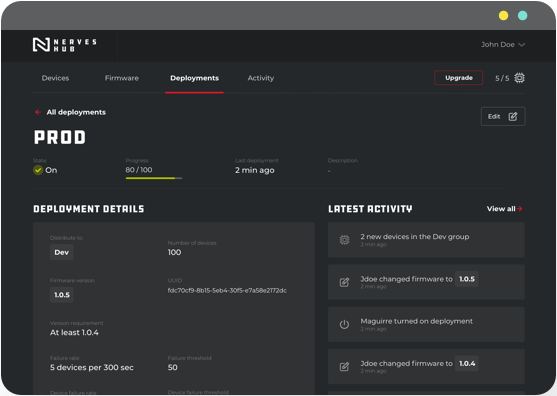Open the John Doe user menu
This screenshot has width=557, height=396.
(503, 44)
